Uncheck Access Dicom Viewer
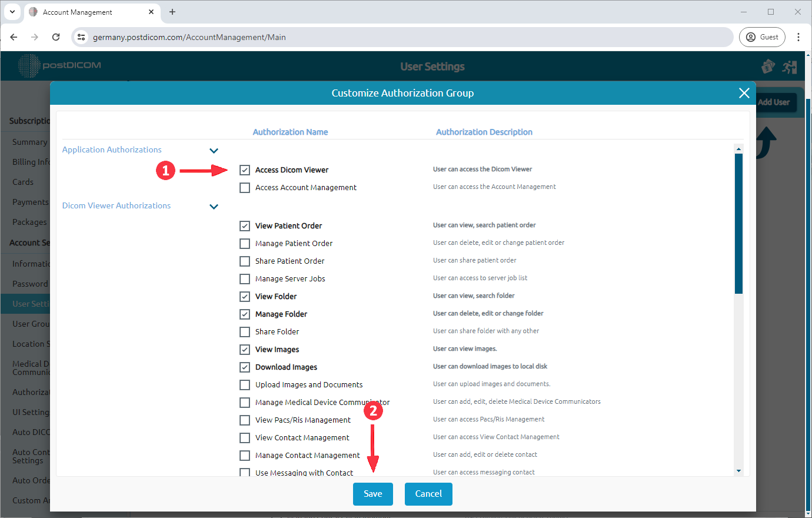This screenshot has width=812, height=518. tap(245, 170)
